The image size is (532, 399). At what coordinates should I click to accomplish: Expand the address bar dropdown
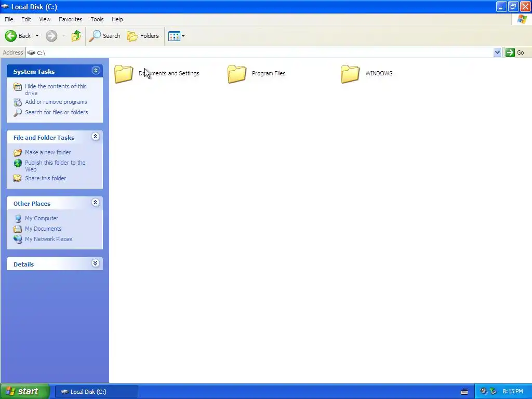497,52
